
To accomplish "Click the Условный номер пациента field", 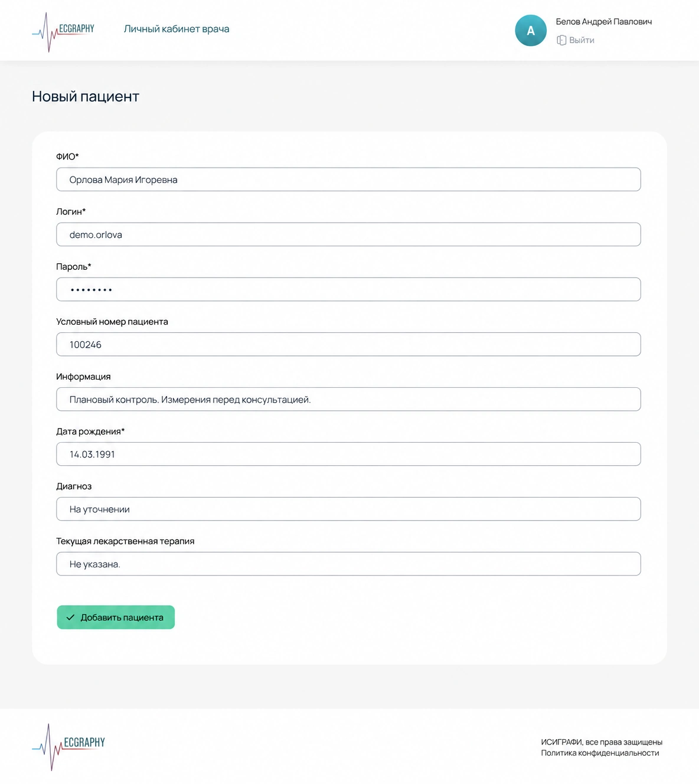I will (348, 344).
